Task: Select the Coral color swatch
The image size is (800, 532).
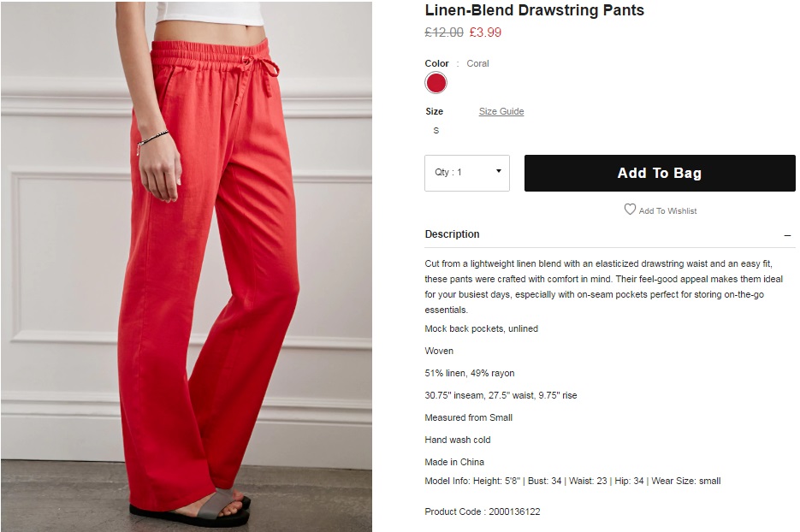Action: point(436,83)
